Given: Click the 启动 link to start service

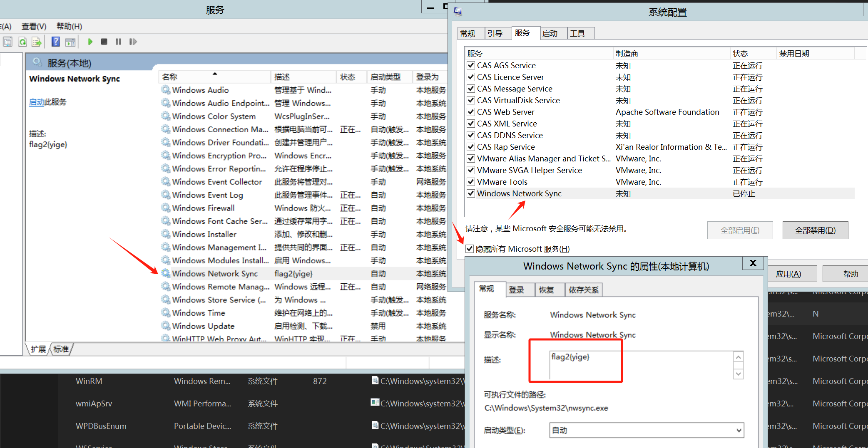Looking at the screenshot, I should (36, 102).
